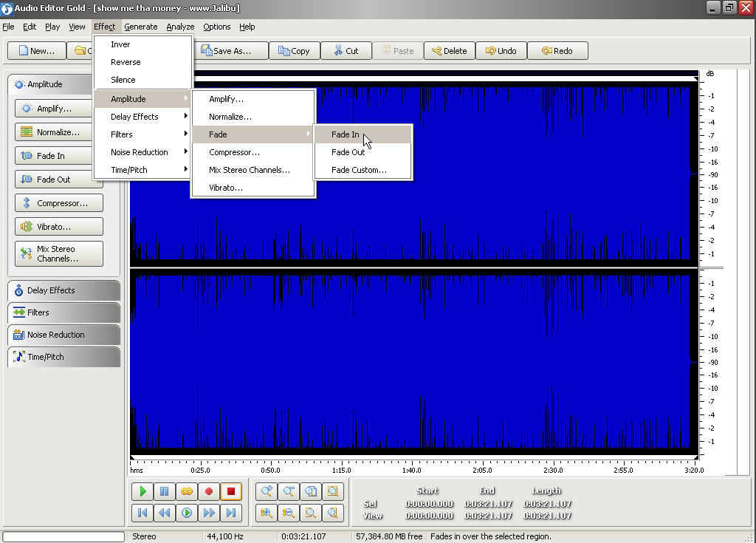Image resolution: width=756 pixels, height=543 pixels.
Task: Select Fade In from the Fade submenu
Action: 346,134
